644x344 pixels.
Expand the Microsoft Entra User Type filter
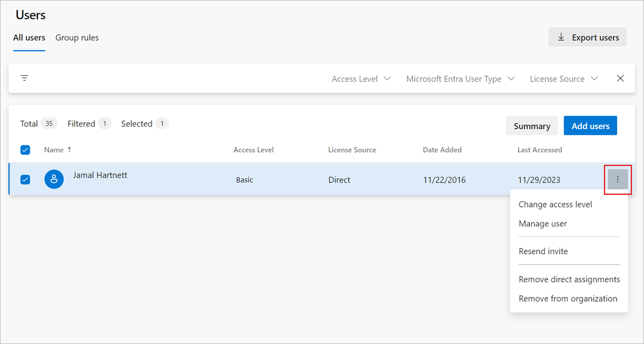460,78
